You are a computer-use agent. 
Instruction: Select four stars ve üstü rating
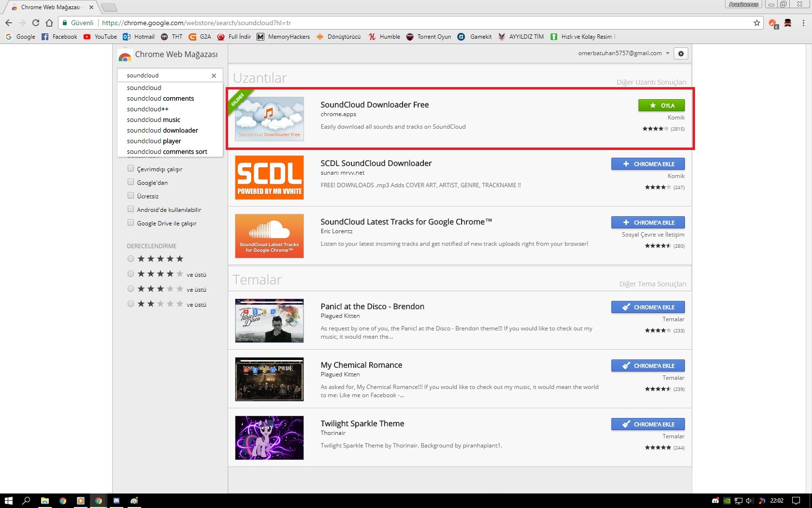(x=130, y=274)
